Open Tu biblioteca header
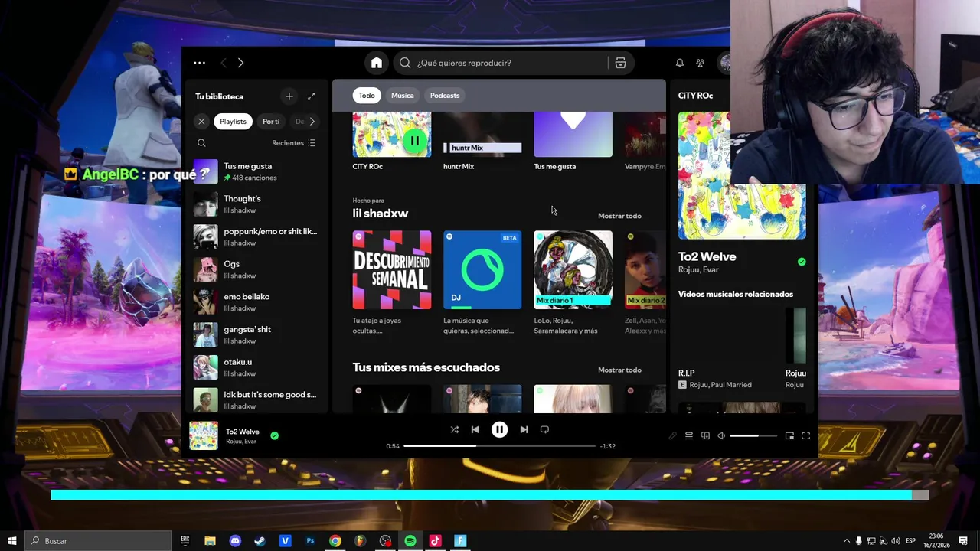The width and height of the screenshot is (980, 551). [219, 96]
